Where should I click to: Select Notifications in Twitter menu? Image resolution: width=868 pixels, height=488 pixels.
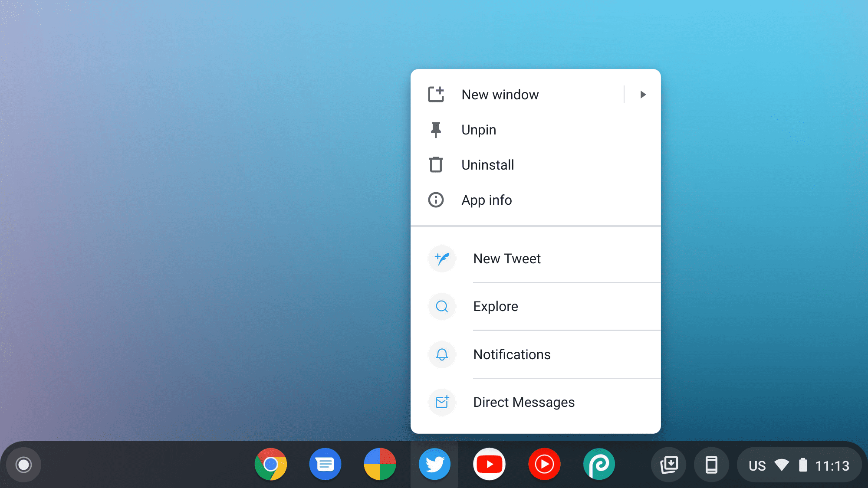(512, 354)
